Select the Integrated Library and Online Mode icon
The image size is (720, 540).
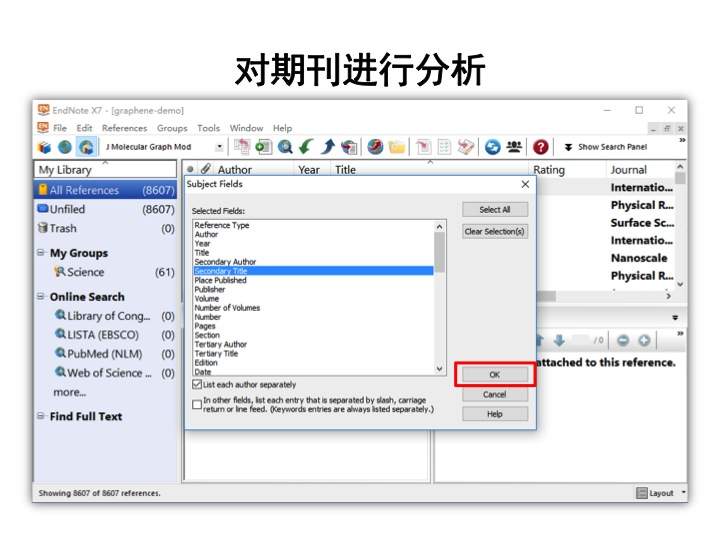86,147
